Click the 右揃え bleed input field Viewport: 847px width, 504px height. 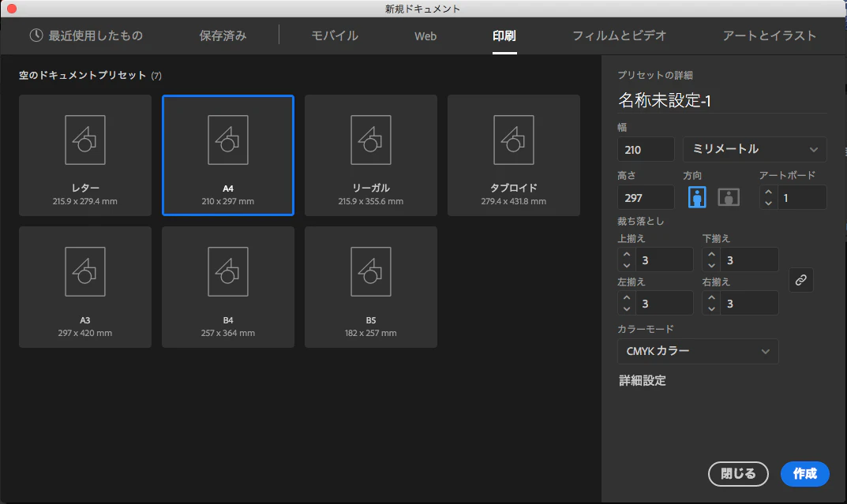pos(749,303)
